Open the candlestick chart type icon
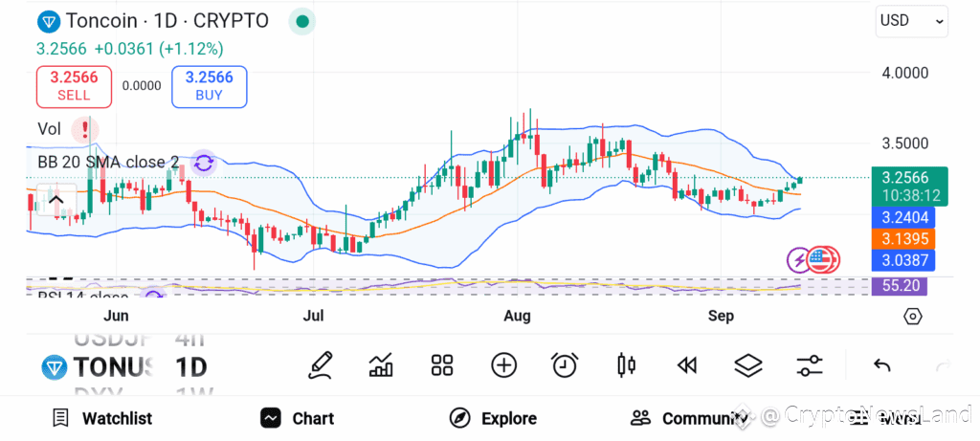The height and width of the screenshot is (441, 980). pos(626,365)
